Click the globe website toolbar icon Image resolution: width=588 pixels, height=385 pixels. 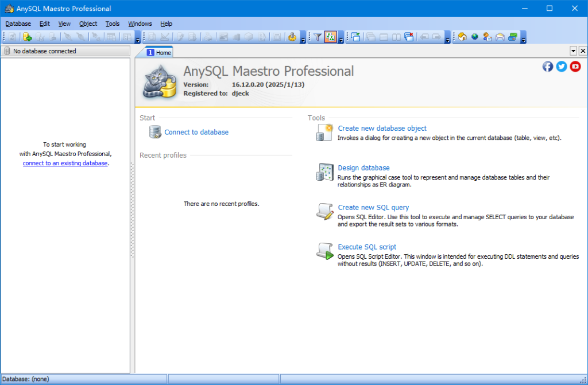click(475, 37)
